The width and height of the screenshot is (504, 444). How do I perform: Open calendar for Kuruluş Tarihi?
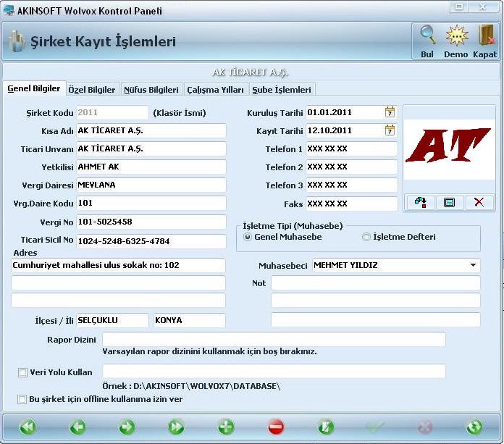click(390, 112)
